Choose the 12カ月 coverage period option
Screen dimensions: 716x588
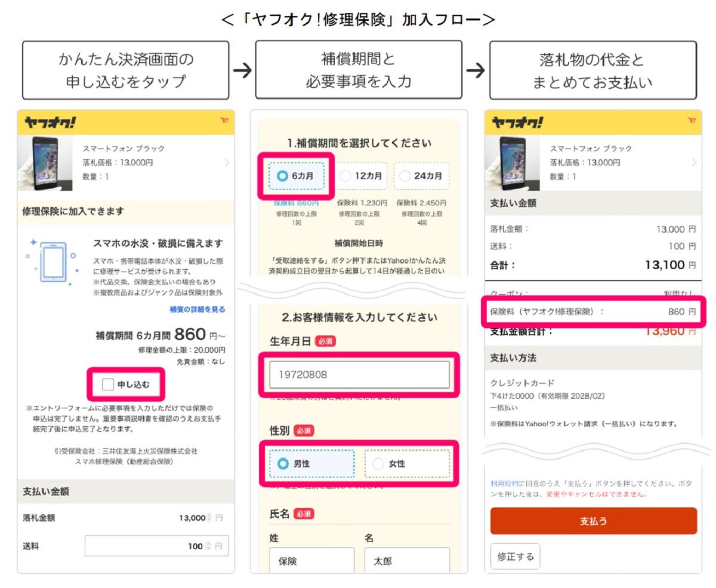pyautogui.click(x=360, y=176)
